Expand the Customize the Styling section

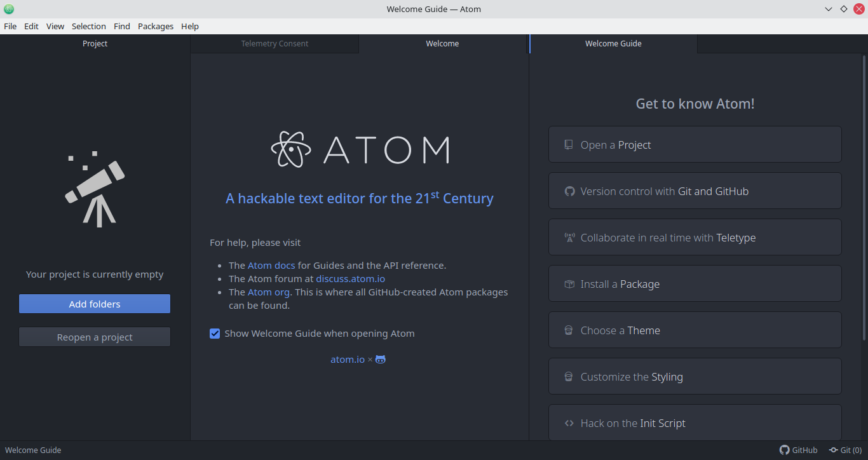point(695,377)
